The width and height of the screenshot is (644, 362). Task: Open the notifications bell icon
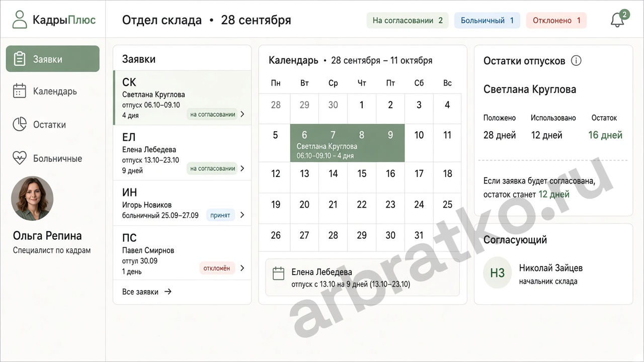pyautogui.click(x=617, y=20)
